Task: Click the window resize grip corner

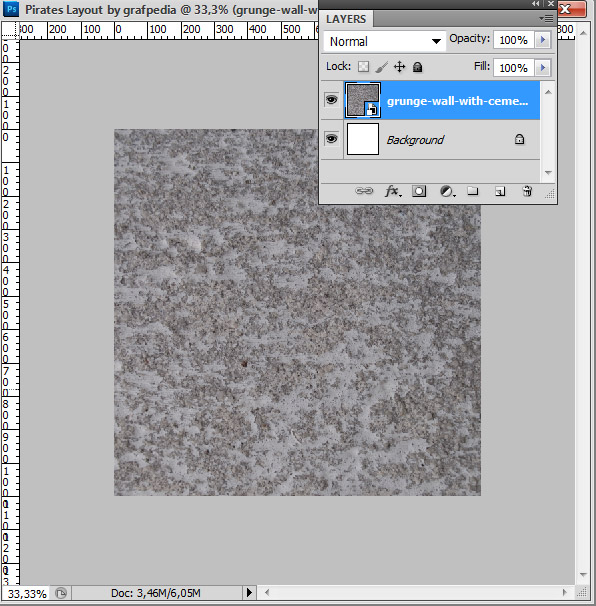Action: coord(582,592)
